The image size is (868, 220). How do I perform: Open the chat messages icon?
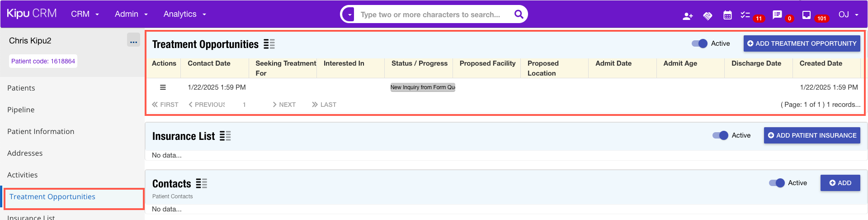click(777, 15)
